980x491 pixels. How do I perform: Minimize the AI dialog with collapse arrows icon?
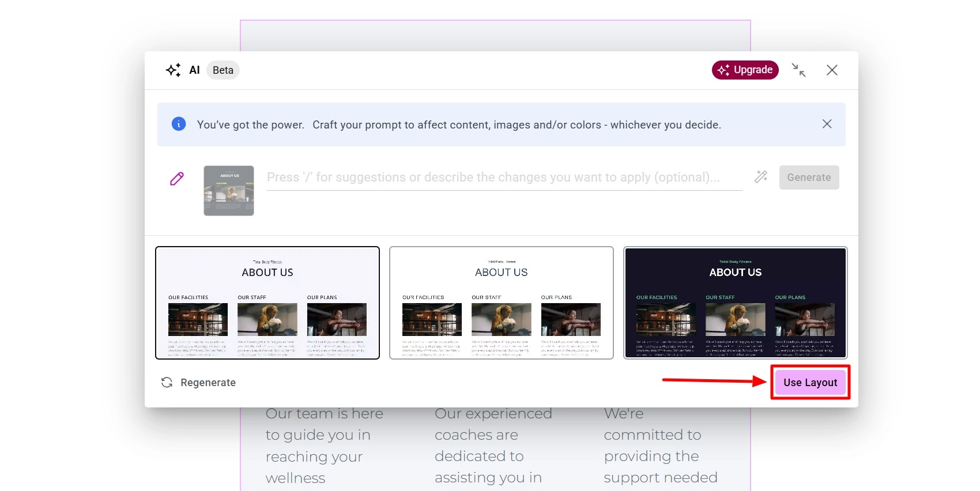click(798, 70)
